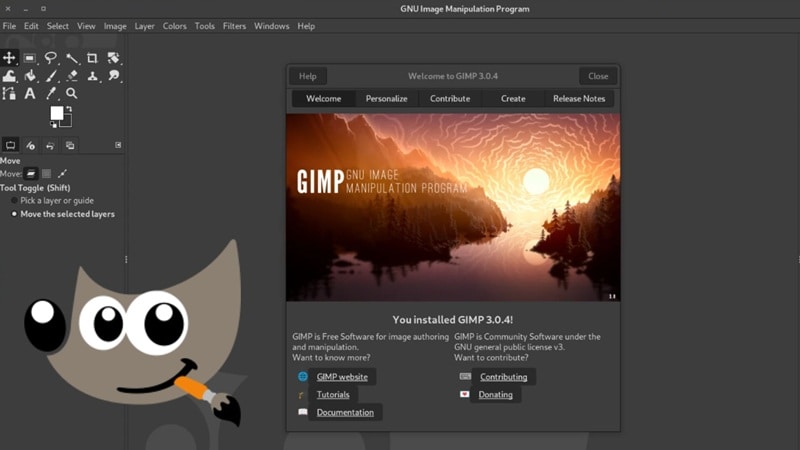The image size is (800, 450).
Task: Select the Unified Transform tool
Action: pos(113,58)
